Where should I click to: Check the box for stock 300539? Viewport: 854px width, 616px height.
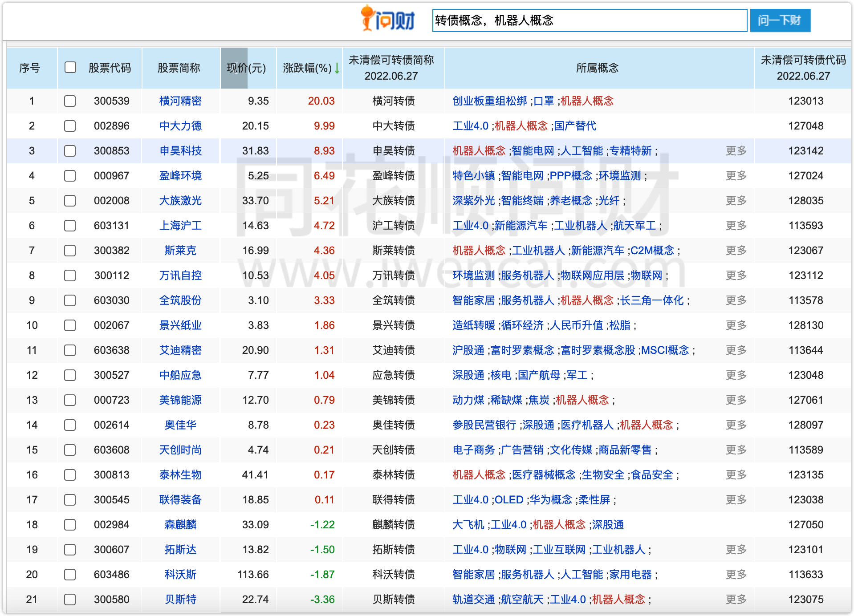pyautogui.click(x=70, y=101)
